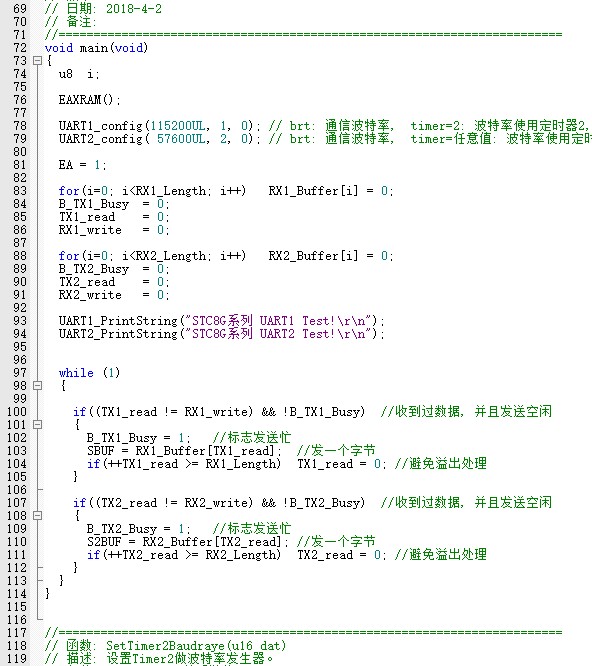Click '备注:' comment on line 70
The width and height of the screenshot is (592, 666).
pyautogui.click(x=81, y=22)
